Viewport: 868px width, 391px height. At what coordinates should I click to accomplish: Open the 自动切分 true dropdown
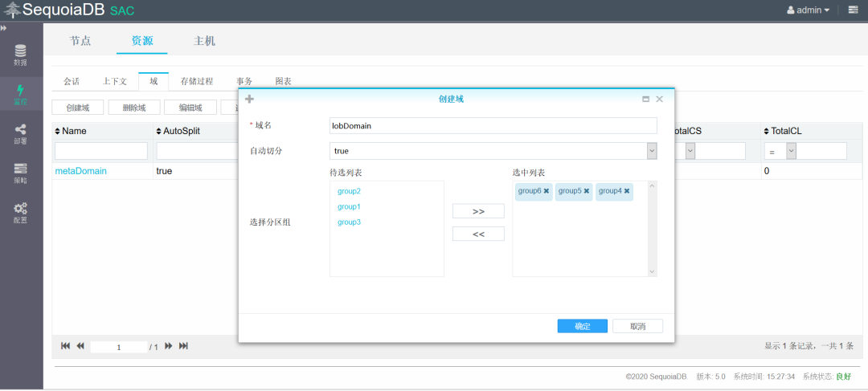(x=652, y=150)
